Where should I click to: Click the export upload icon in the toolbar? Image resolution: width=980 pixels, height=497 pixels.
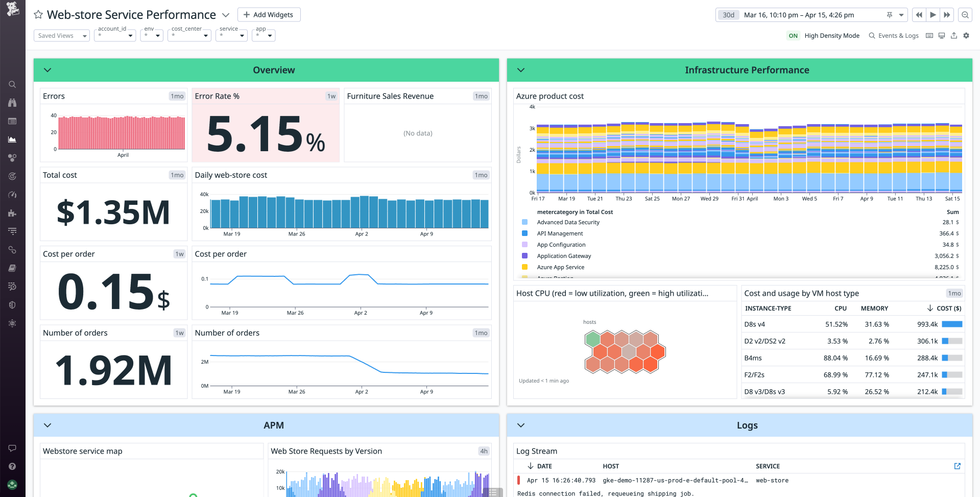point(954,35)
